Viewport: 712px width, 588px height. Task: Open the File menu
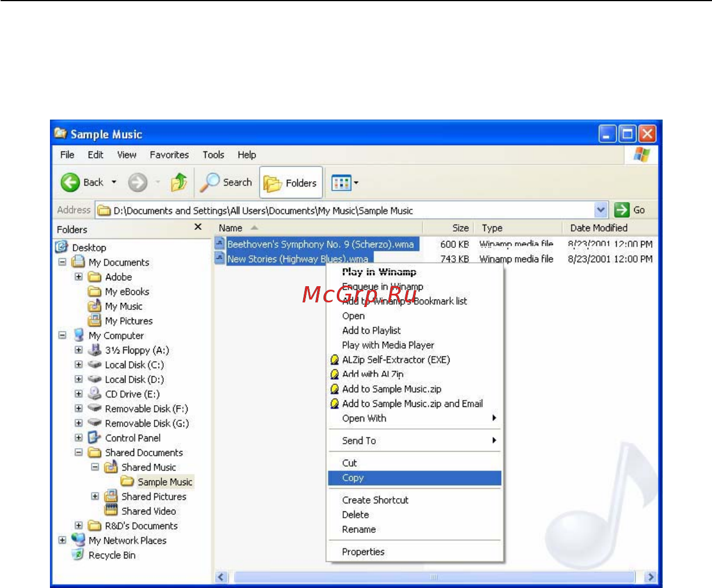(x=67, y=155)
